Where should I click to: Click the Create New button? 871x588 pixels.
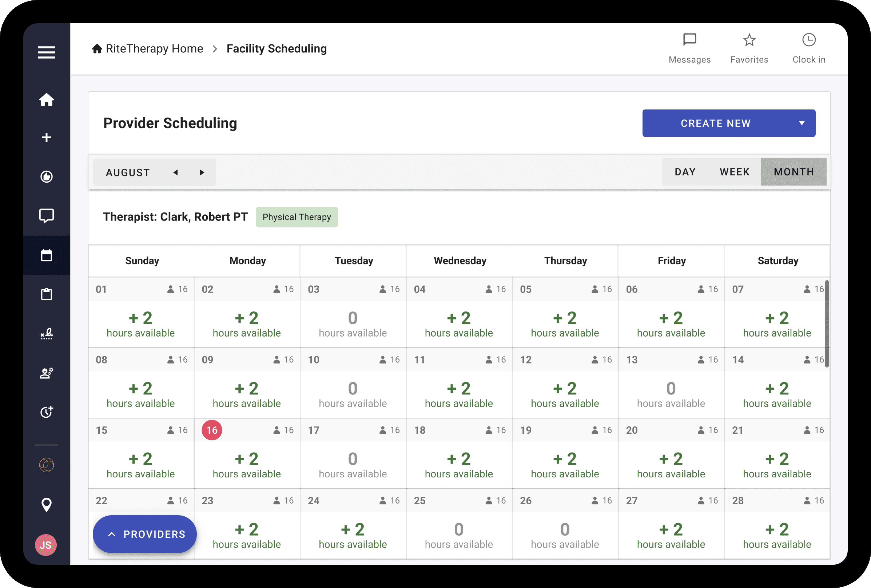coord(729,123)
